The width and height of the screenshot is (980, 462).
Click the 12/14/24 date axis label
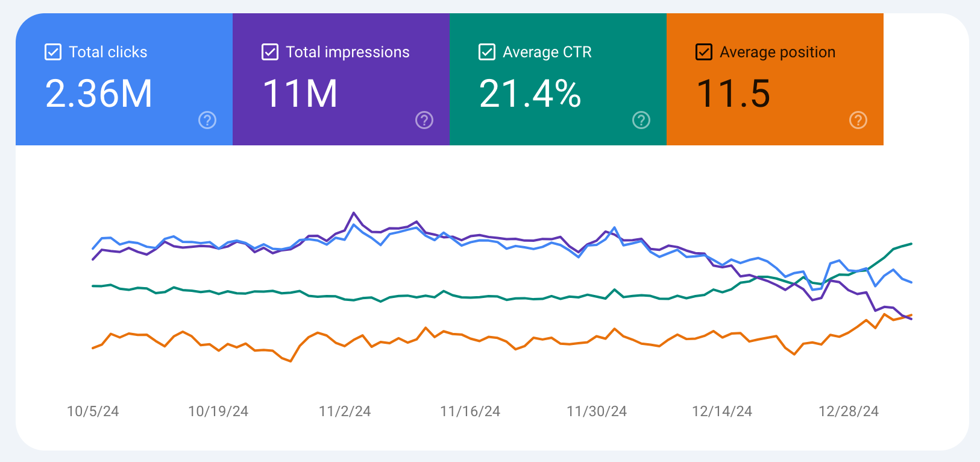click(722, 411)
